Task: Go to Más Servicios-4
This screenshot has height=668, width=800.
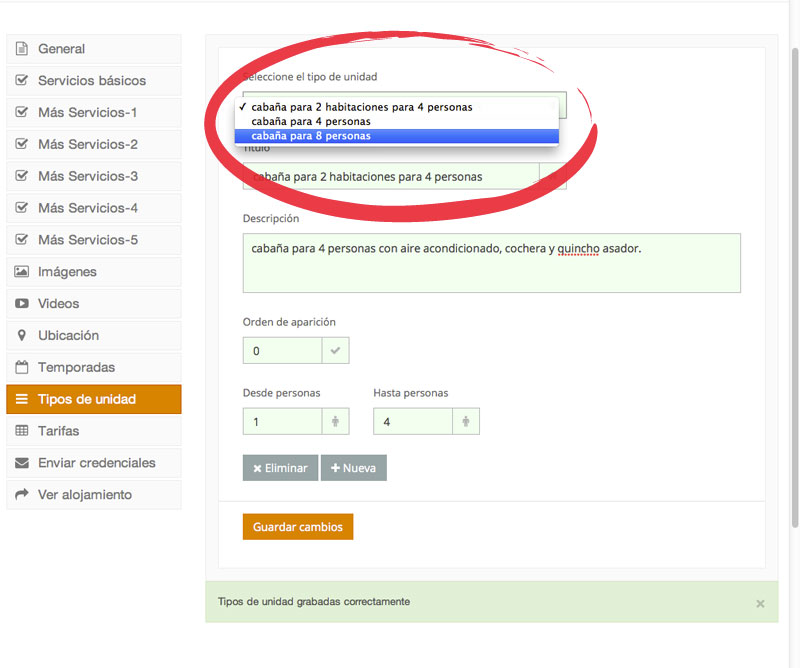Action: (94, 208)
